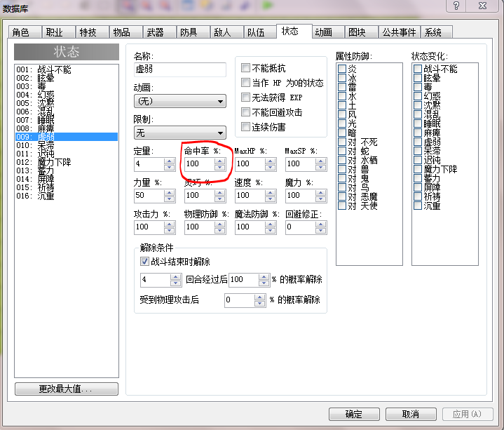504x430 pixels.
Task: Click the 灵巧 % value field
Action: [x=200, y=196]
